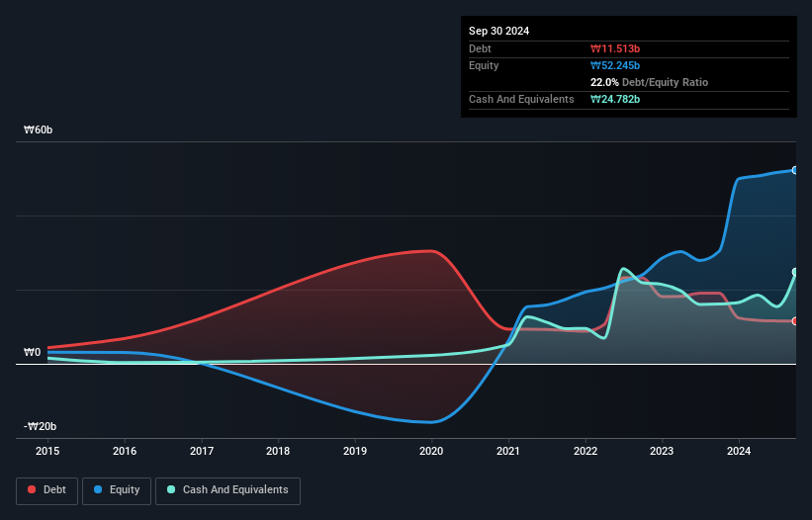This screenshot has height=520, width=812.
Task: Click the -₩20b y-axis label
Action: [41, 426]
